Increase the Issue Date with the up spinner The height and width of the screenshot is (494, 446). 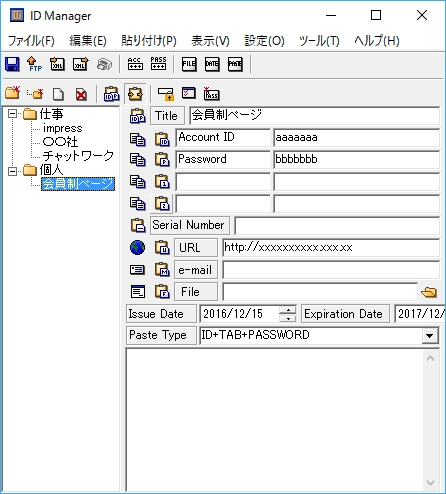287,310
